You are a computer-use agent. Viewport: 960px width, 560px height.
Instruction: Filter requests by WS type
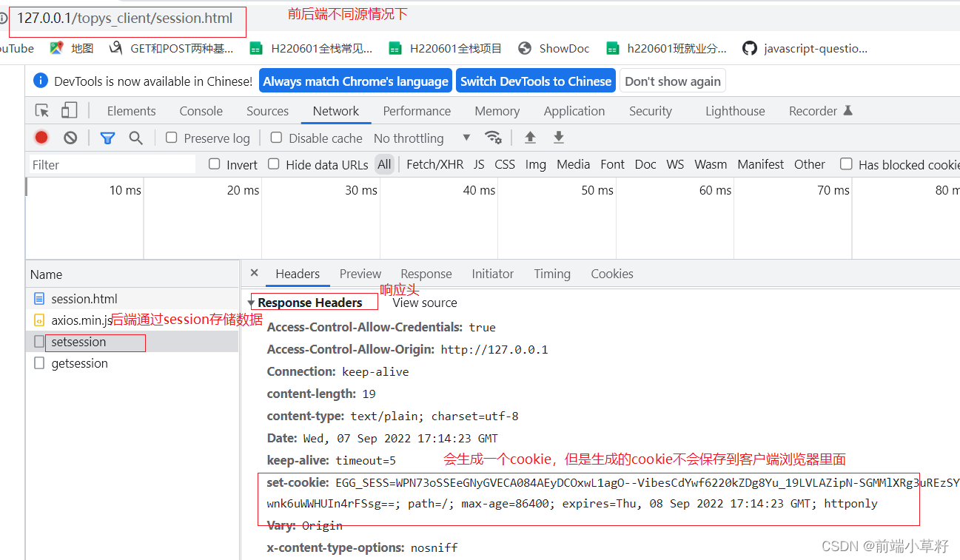pyautogui.click(x=675, y=164)
